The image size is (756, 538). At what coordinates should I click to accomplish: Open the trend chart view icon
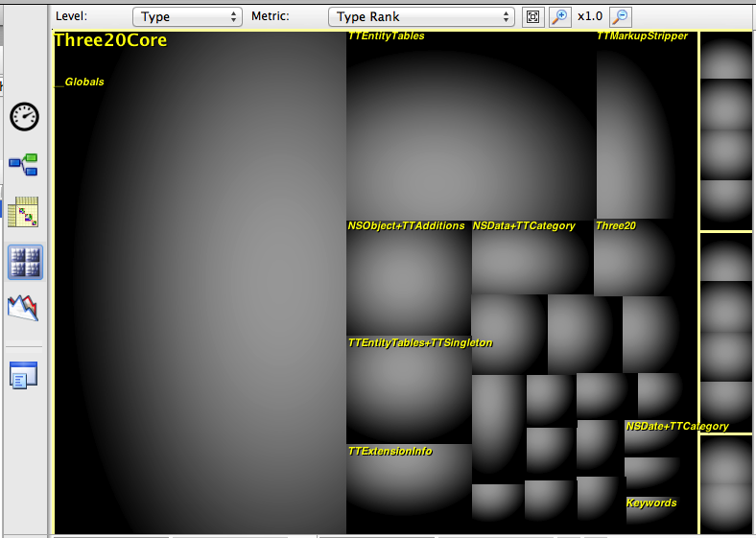tap(23, 308)
